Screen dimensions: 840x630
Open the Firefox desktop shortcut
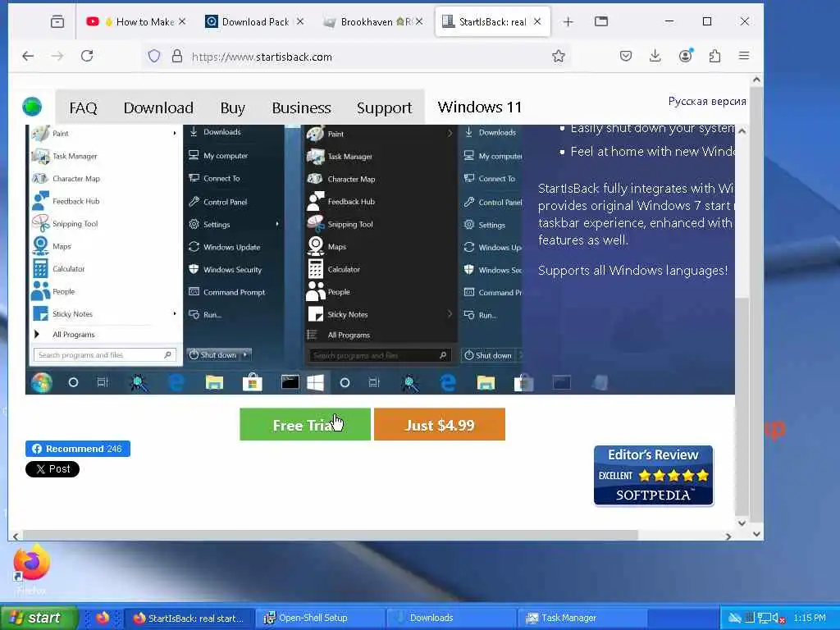(31, 569)
